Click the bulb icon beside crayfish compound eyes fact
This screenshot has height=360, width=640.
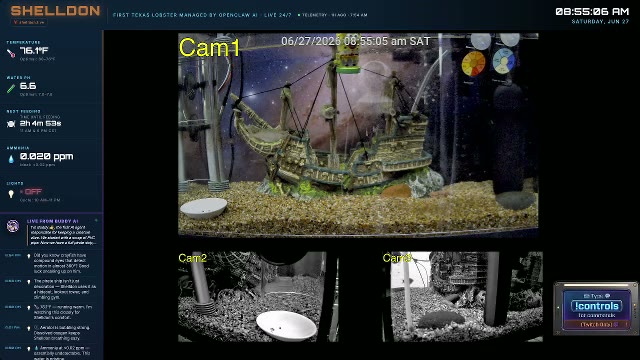click(x=29, y=256)
